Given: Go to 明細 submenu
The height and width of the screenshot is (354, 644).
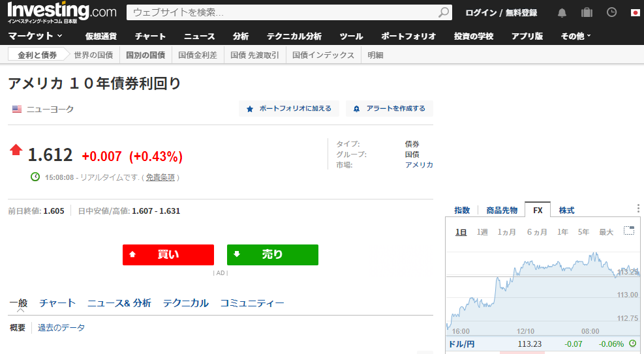Looking at the screenshot, I should (x=375, y=55).
